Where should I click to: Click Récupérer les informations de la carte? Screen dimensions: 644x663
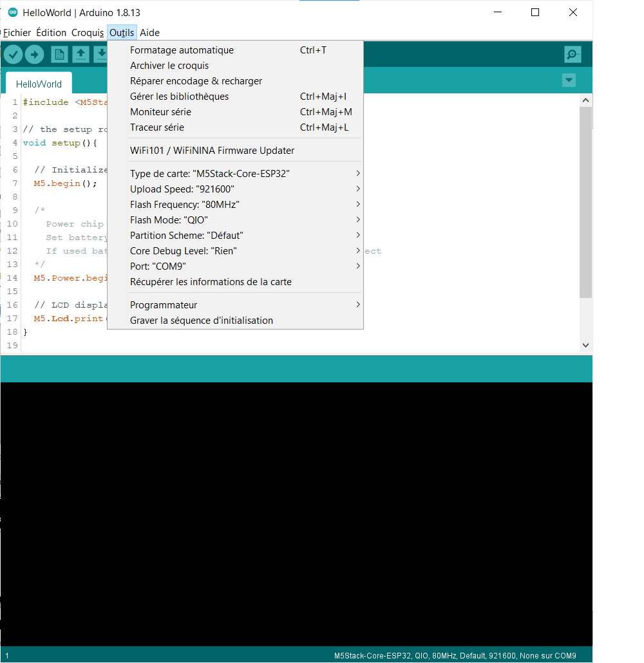(x=235, y=281)
